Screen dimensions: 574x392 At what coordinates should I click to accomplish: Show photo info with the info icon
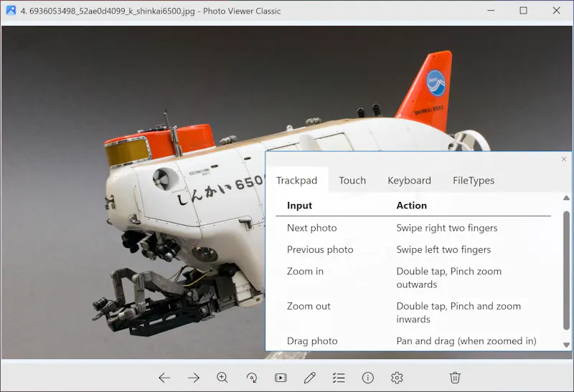tap(368, 378)
